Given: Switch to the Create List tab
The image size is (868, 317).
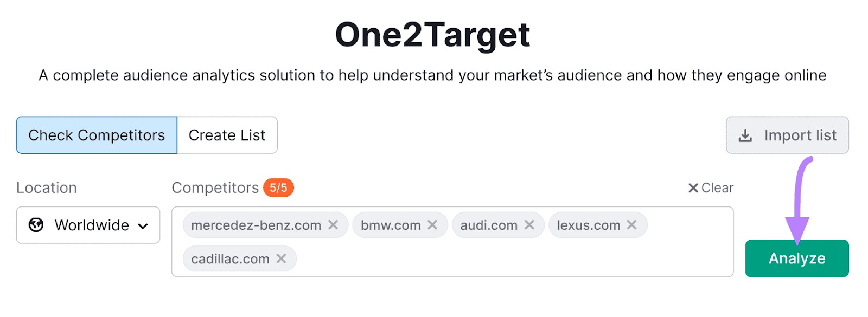Looking at the screenshot, I should click(226, 135).
